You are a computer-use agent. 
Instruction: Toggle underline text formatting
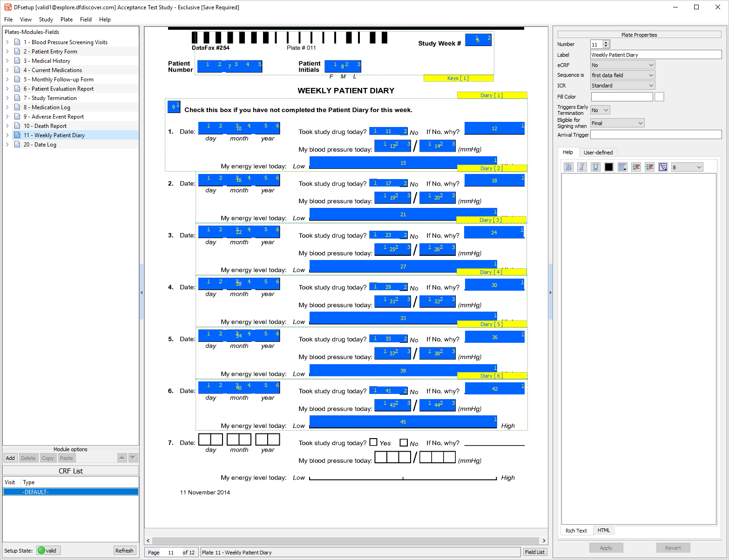595,167
